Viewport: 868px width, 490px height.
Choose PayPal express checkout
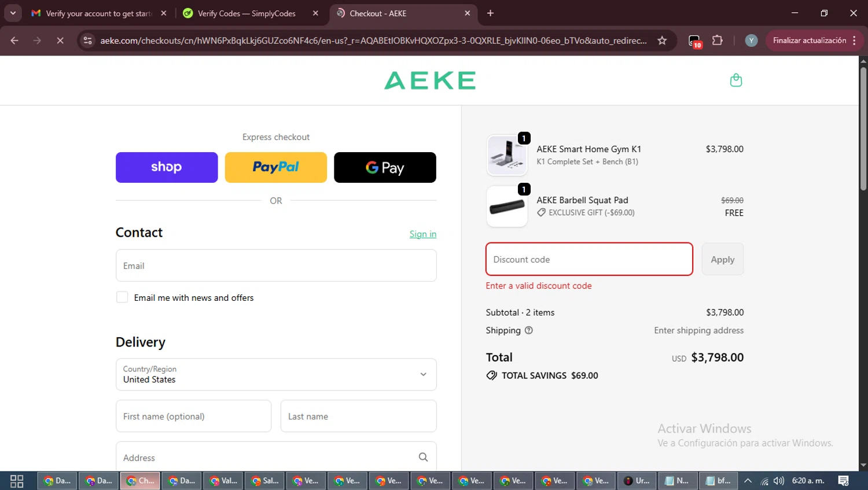click(276, 167)
